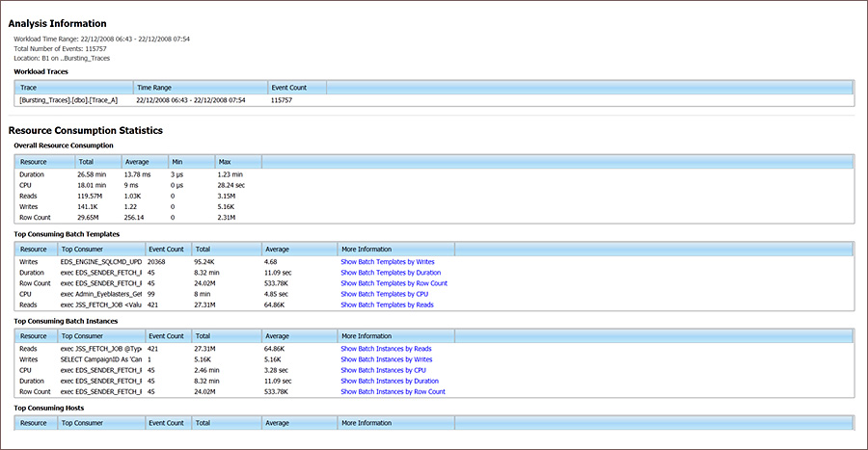Open Show Batch Instances by Row Count link
The height and width of the screenshot is (450, 868).
click(393, 391)
